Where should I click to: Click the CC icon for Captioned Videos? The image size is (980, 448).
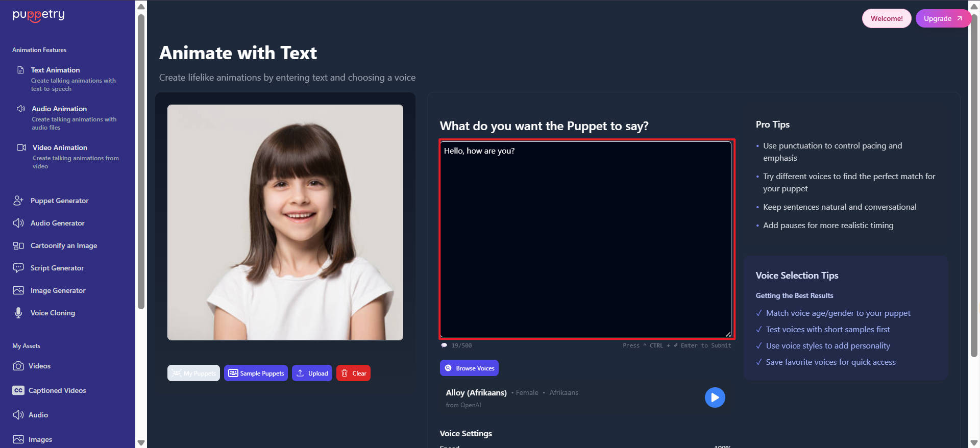18,390
